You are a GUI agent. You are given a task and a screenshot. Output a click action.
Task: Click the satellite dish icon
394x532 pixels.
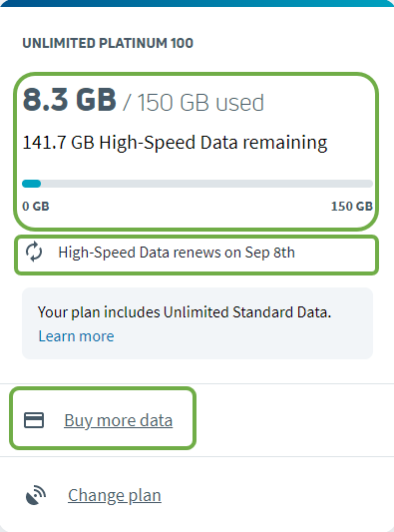tap(36, 495)
